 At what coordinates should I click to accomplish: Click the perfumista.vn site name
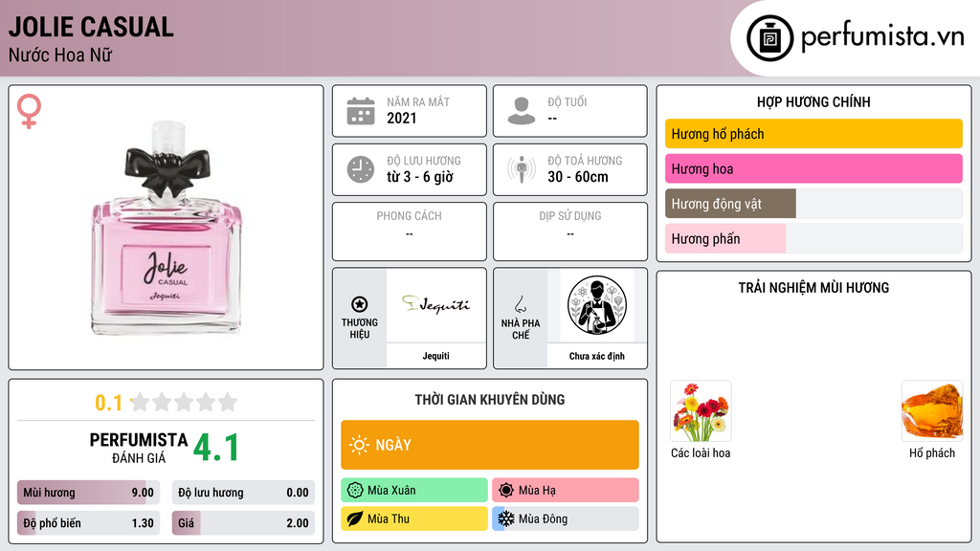click(x=882, y=36)
